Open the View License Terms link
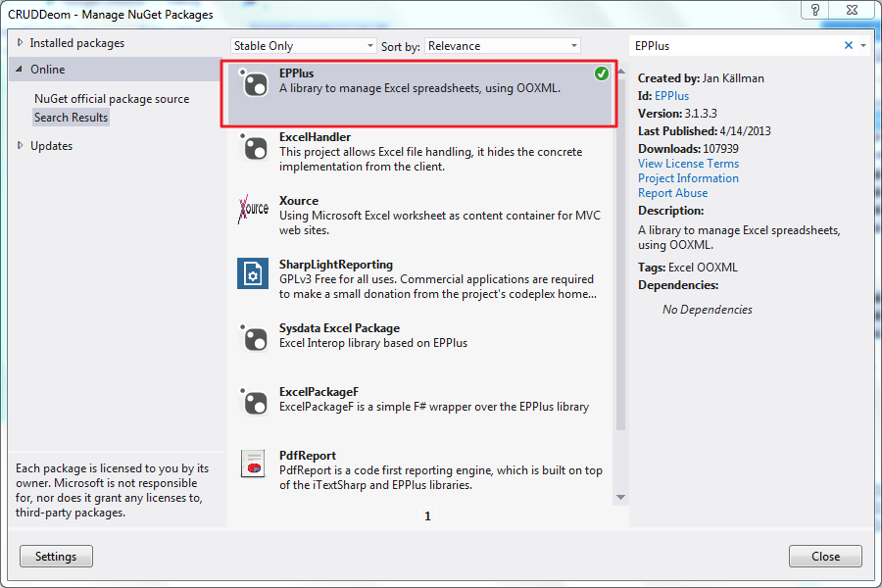Screen dimensions: 882x588 [x=689, y=164]
